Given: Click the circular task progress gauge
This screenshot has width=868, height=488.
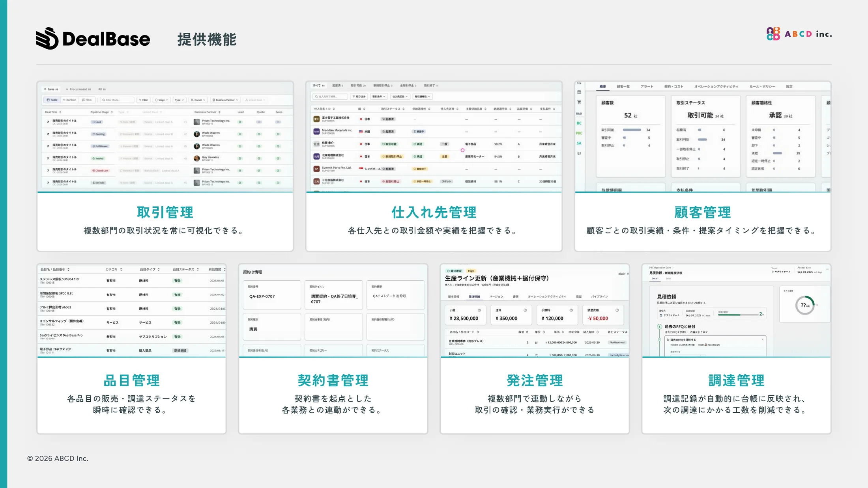Looking at the screenshot, I should click(804, 305).
